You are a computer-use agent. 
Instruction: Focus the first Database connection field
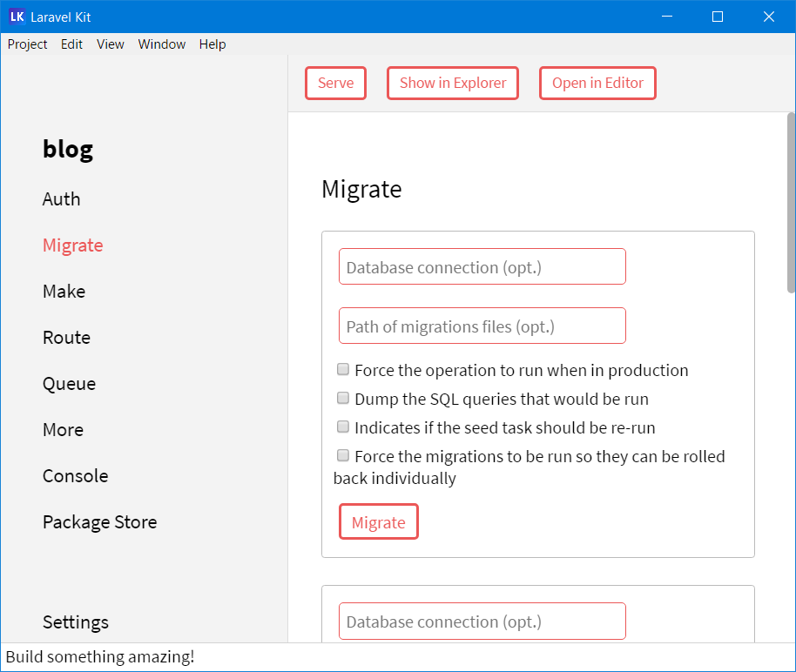pos(482,267)
